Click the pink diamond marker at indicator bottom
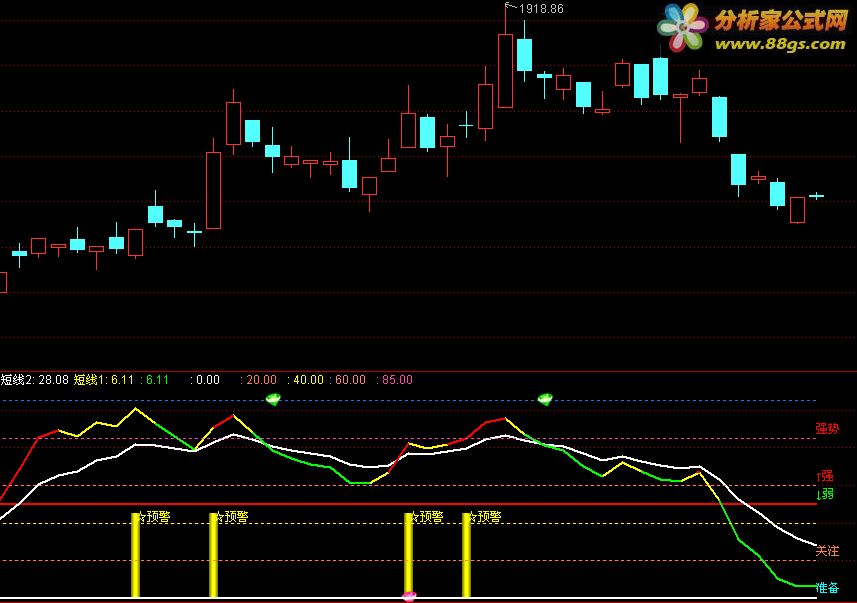857x603 pixels. point(409,596)
